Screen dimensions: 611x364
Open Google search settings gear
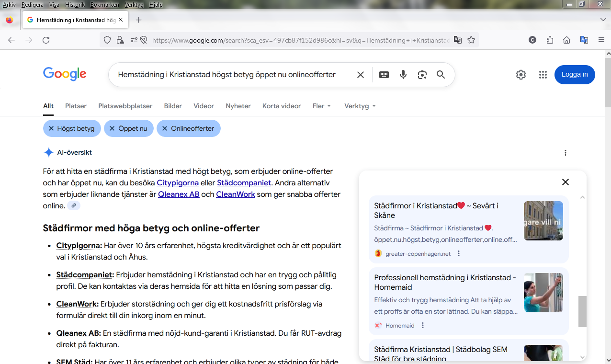[521, 75]
